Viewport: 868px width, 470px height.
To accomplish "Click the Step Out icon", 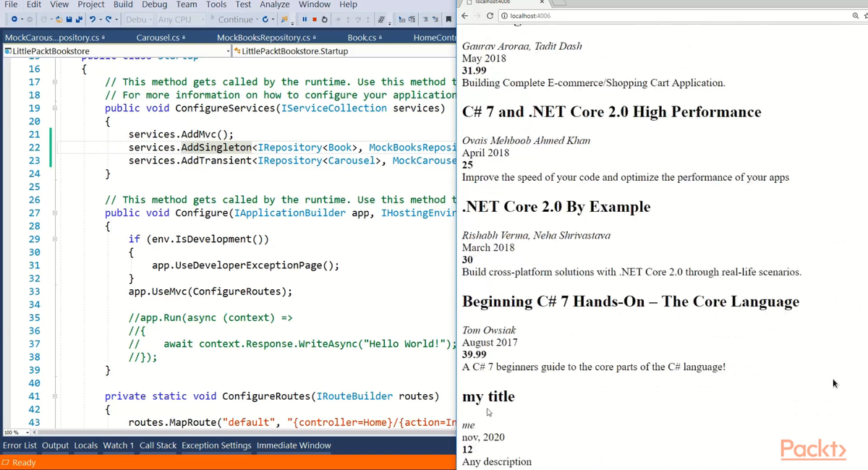I will (368, 20).
